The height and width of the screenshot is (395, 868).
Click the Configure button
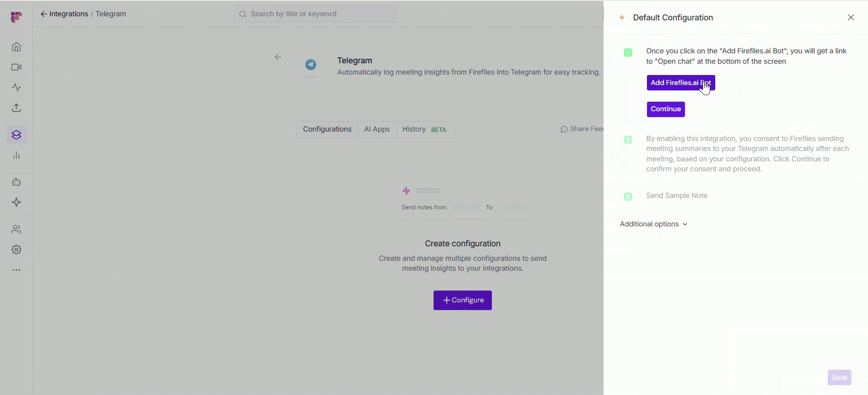click(462, 301)
